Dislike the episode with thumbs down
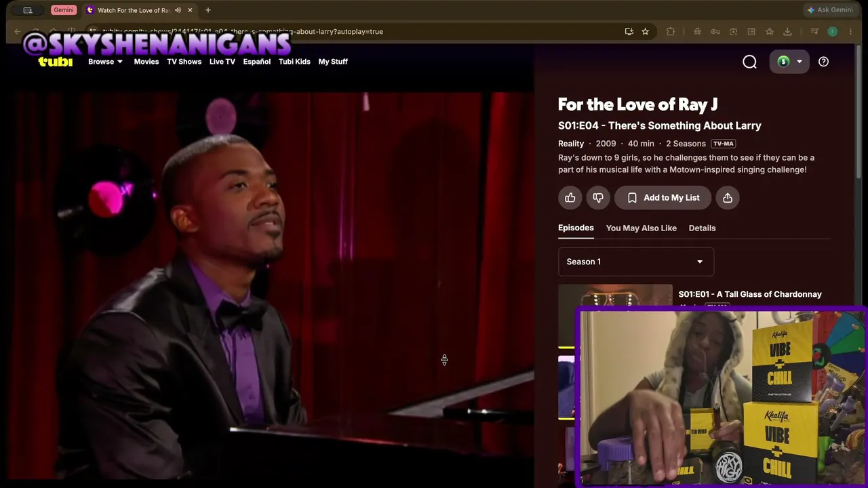This screenshot has width=868, height=488. point(598,198)
